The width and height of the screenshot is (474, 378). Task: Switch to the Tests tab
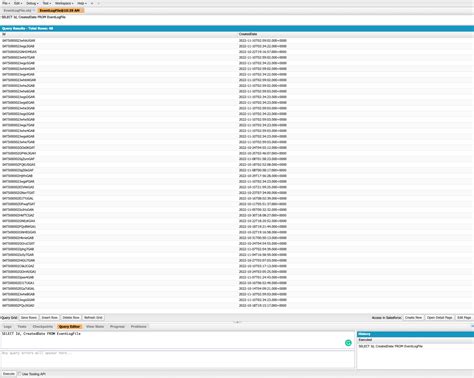tap(22, 326)
